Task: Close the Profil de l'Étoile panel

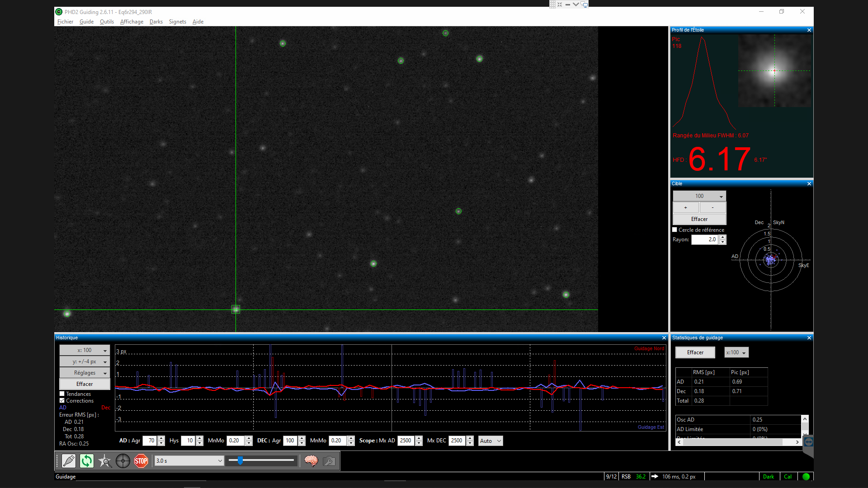Action: click(809, 30)
